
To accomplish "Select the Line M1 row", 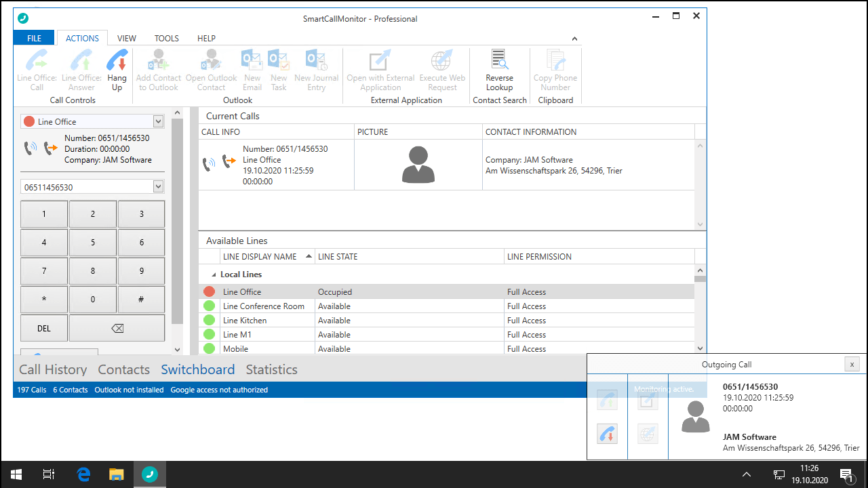I will (x=446, y=334).
